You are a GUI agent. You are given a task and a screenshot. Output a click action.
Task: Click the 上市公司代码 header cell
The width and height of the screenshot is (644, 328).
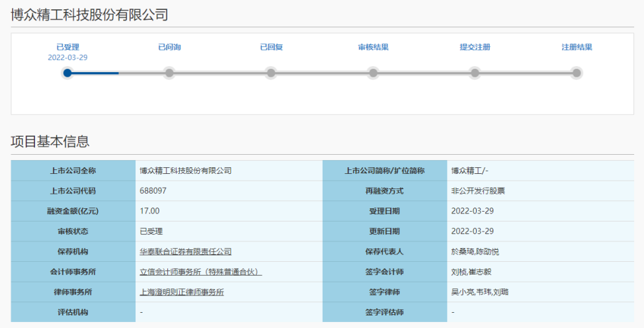click(x=73, y=190)
